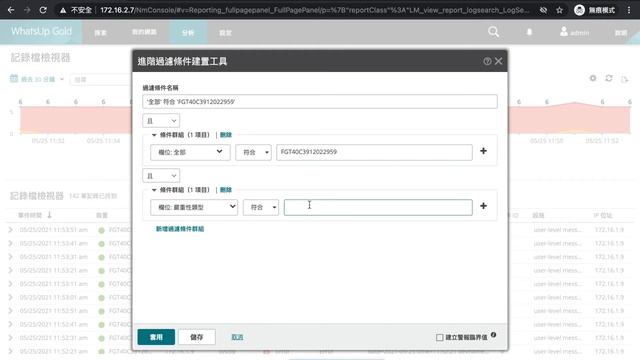Screen dimensions: 640x360
Task: Refresh the log viewer with circular arrows icon
Action: click(x=609, y=78)
